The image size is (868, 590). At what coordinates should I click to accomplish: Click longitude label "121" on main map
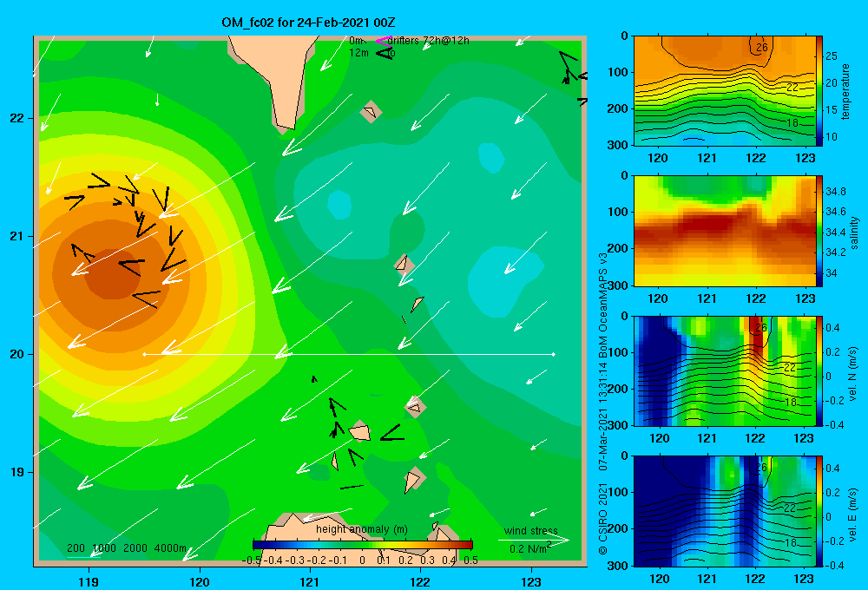(x=310, y=581)
